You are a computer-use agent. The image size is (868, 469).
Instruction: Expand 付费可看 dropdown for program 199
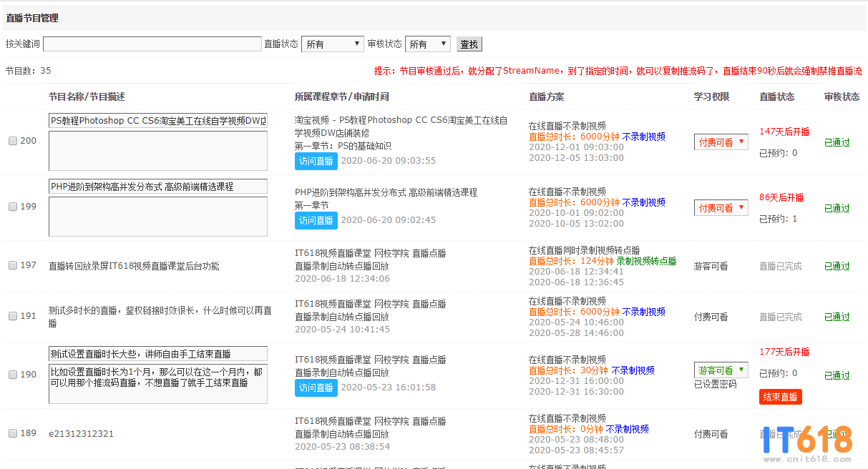721,208
